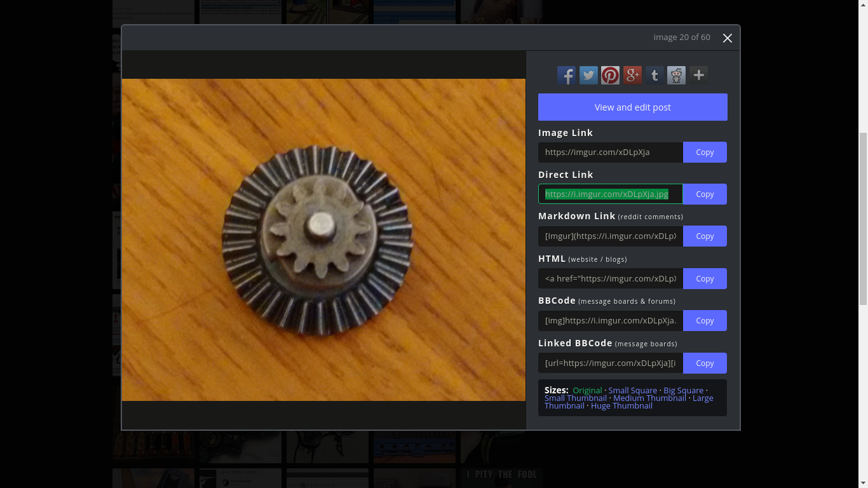
Task: Choose Small Square size
Action: tap(632, 391)
